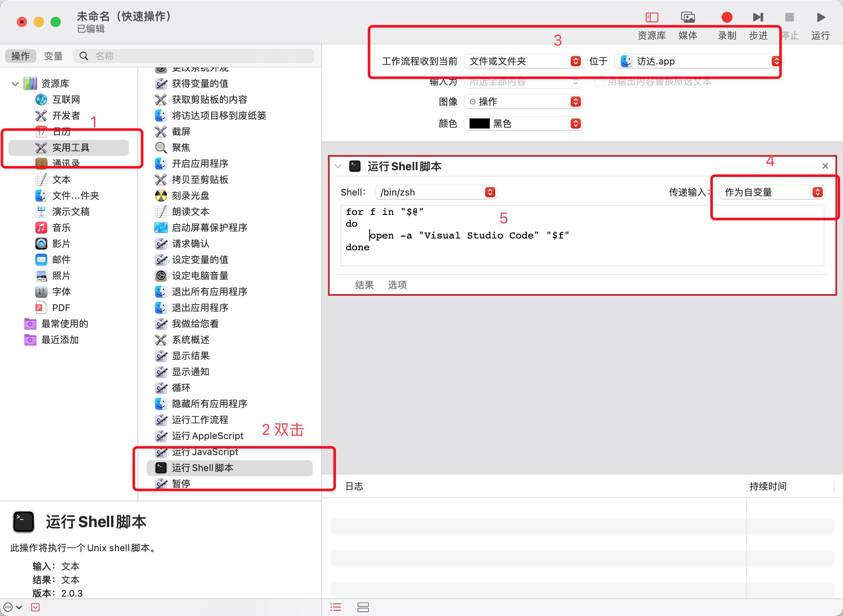
Task: Select 演示文稿 category
Action: [62, 212]
